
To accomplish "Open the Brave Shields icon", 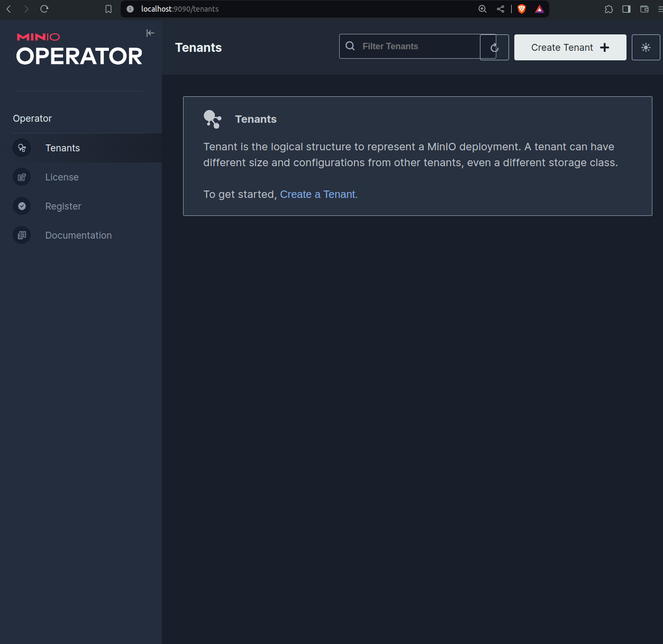I will coord(522,9).
